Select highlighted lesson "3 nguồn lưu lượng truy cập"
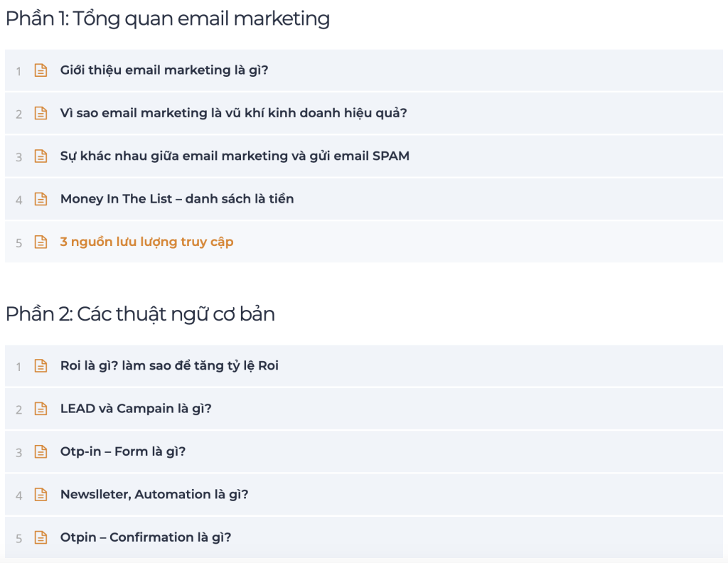728x563 pixels. [x=146, y=242]
